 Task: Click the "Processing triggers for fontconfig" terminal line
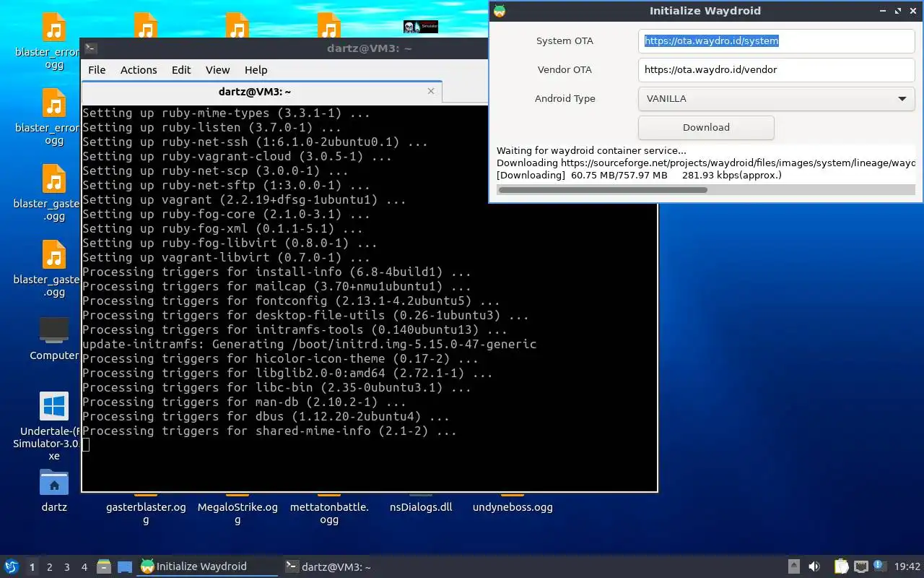point(291,301)
